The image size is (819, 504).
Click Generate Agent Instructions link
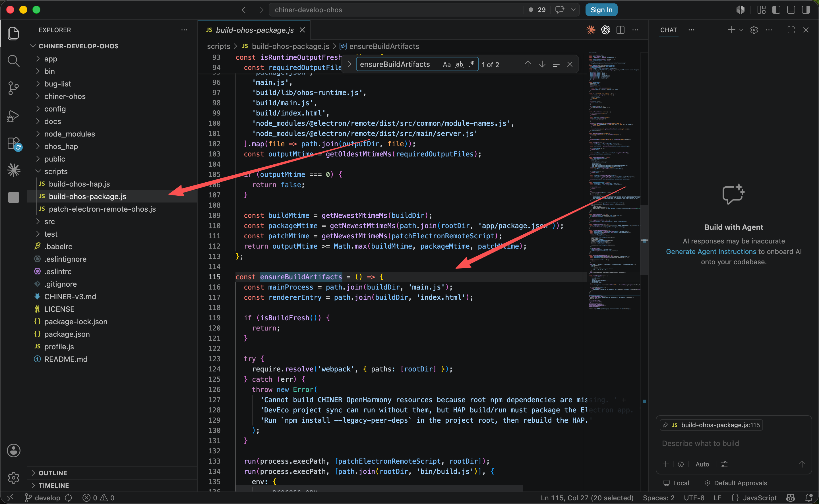point(711,252)
